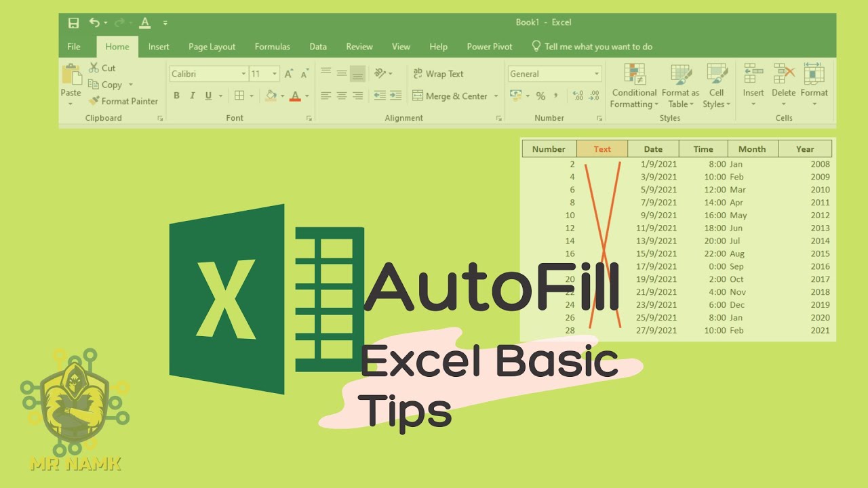The height and width of the screenshot is (488, 868).
Task: Open Format as Table
Action: click(680, 86)
